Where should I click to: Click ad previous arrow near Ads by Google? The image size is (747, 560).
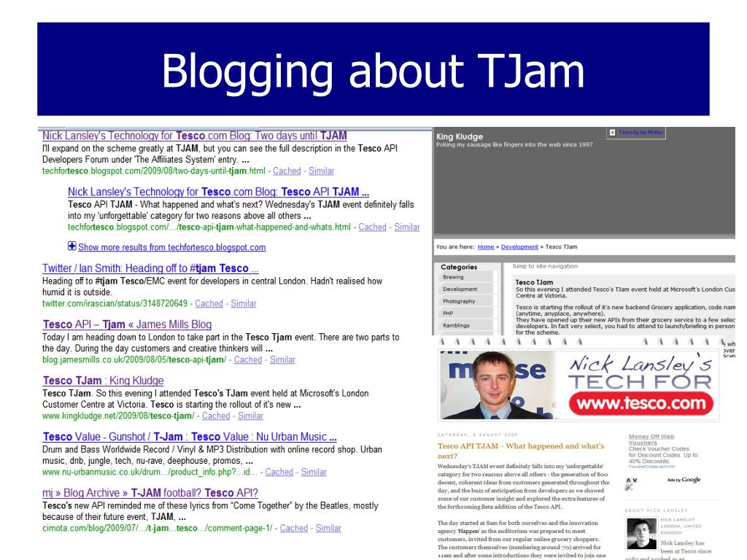click(628, 480)
